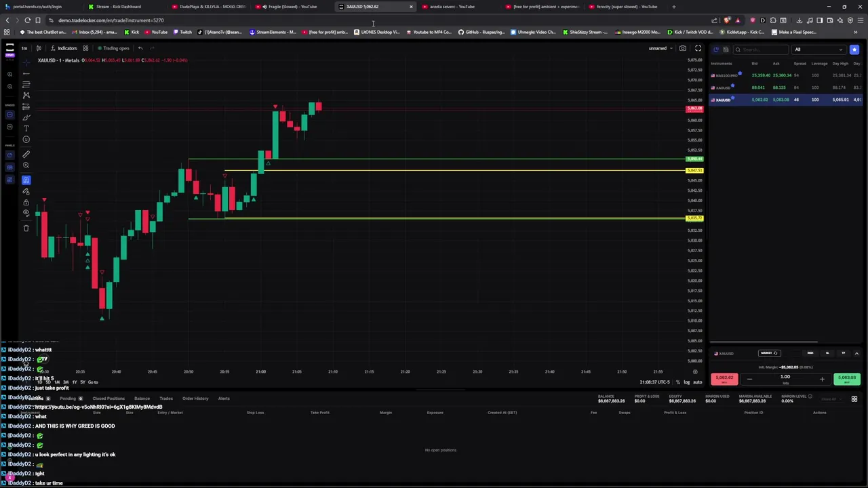Undo the last chart action
The width and height of the screenshot is (868, 488).
tap(140, 48)
